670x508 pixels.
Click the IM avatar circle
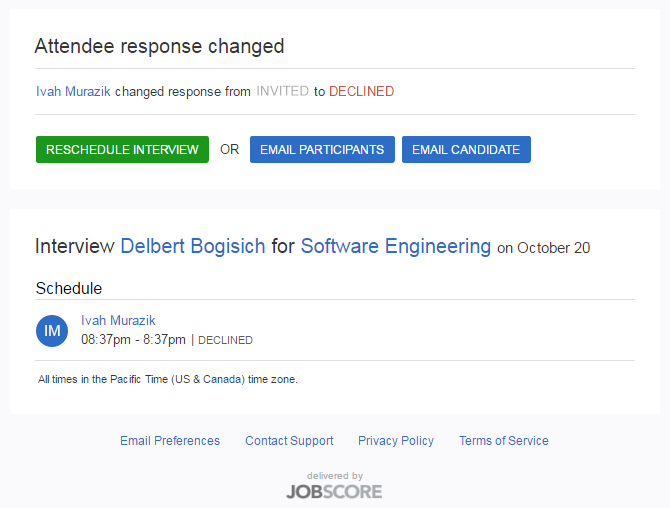(52, 331)
